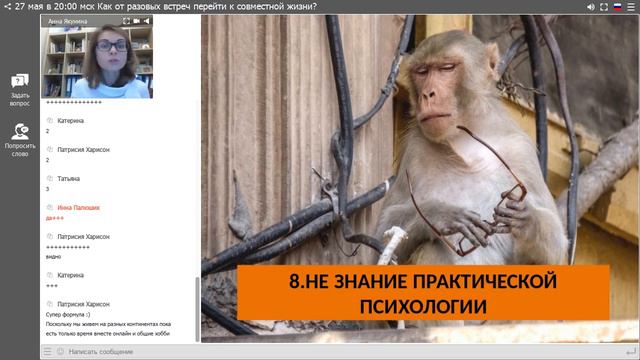Click the icon beside Патрисия Харисон's message "2"

pyautogui.click(x=50, y=149)
